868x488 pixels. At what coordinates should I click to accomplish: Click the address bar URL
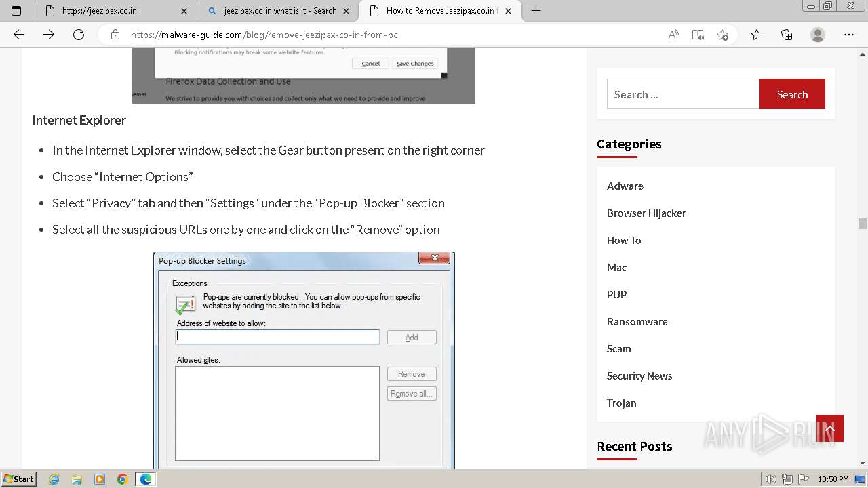pyautogui.click(x=264, y=35)
